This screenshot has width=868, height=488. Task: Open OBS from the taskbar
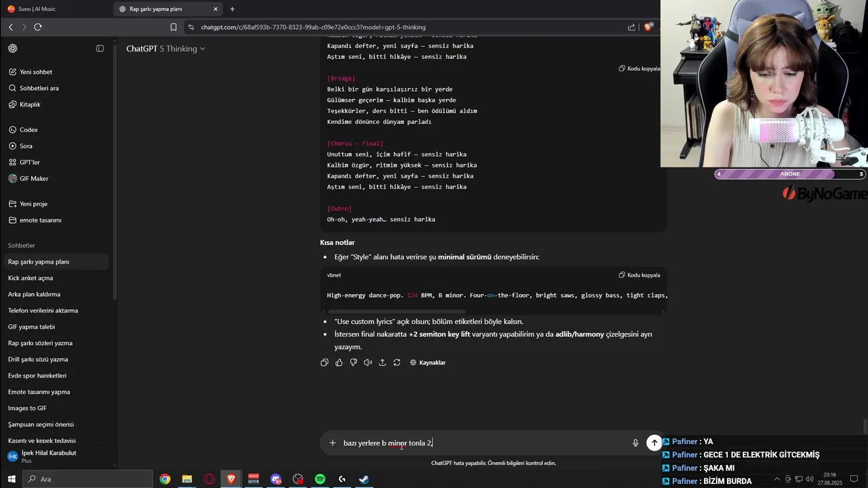[x=298, y=479]
